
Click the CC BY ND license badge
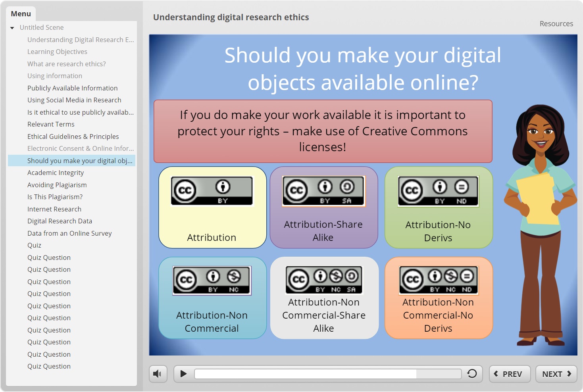click(x=439, y=191)
